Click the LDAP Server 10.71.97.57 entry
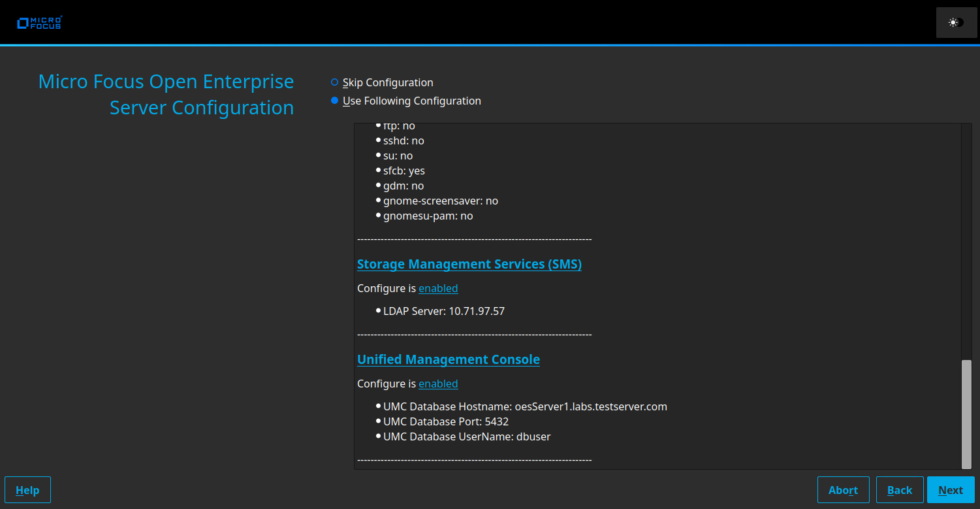 tap(443, 311)
